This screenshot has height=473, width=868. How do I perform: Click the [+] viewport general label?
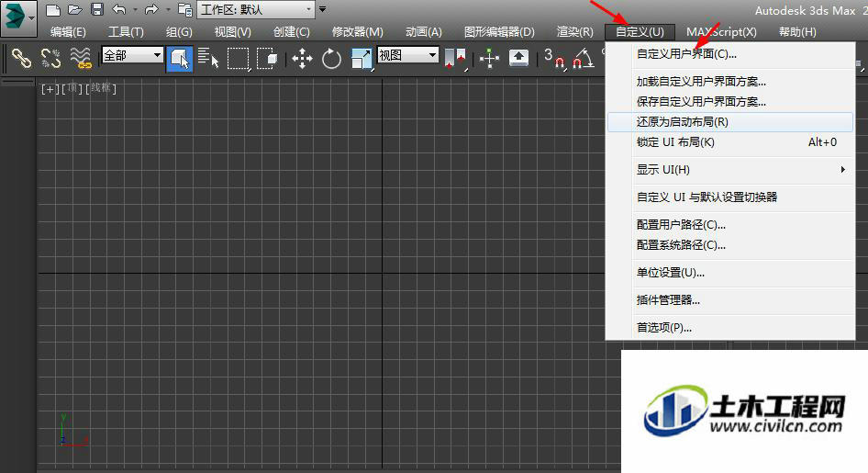pos(50,88)
